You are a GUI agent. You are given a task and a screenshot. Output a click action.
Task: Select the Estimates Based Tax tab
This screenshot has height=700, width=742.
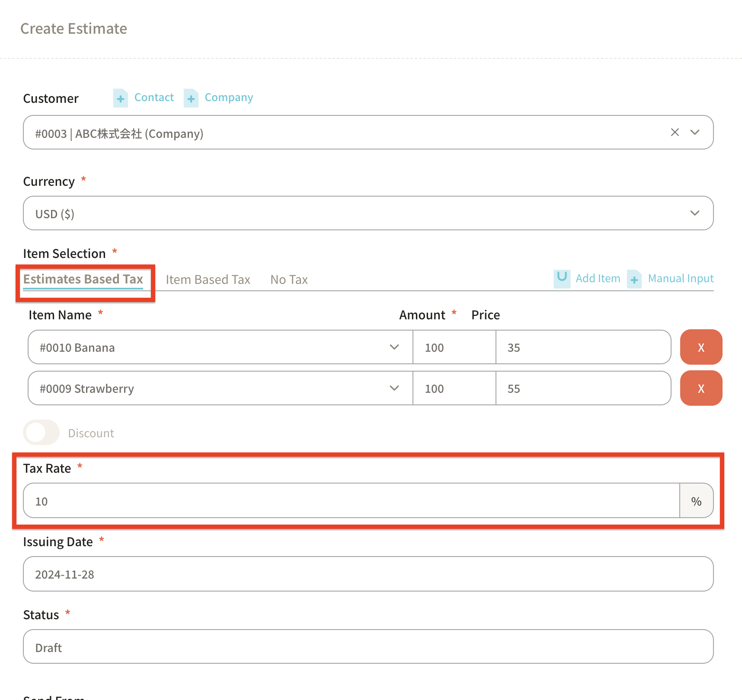point(83,279)
